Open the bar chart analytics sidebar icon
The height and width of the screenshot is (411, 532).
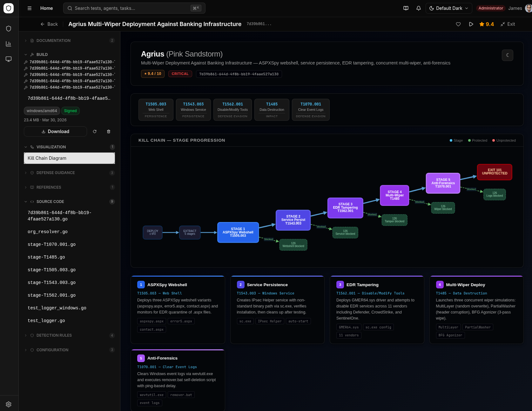[x=9, y=44]
